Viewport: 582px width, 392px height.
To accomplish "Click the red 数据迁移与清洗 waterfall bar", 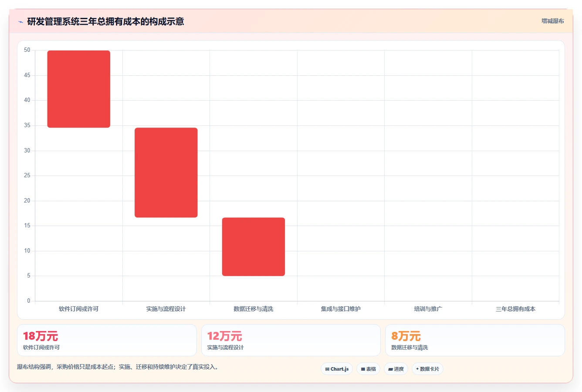I will click(x=254, y=247).
